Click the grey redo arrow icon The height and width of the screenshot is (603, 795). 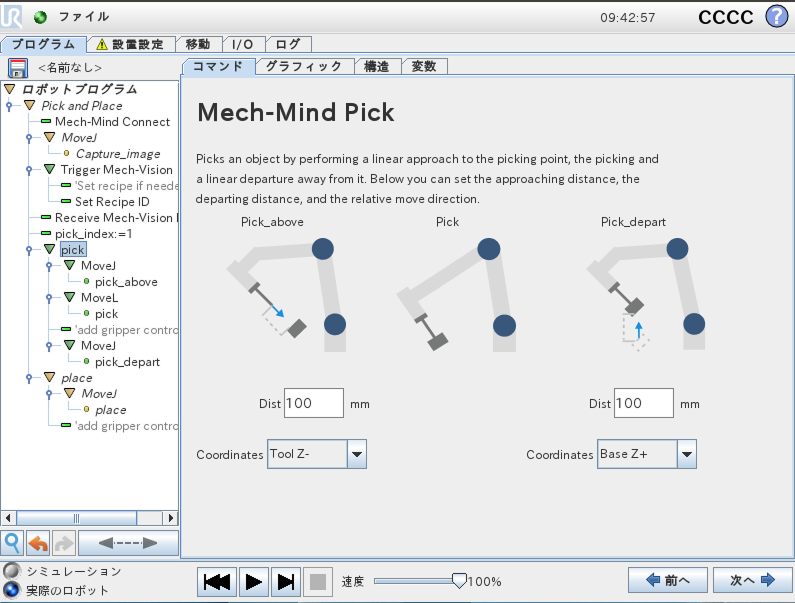64,543
